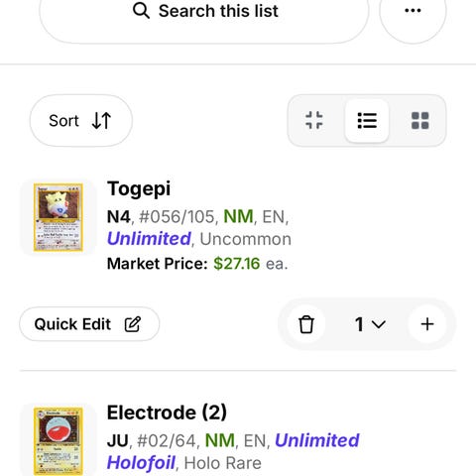Viewport: 476px width, 476px height.
Task: Open the three-dot more options menu
Action: point(413,11)
